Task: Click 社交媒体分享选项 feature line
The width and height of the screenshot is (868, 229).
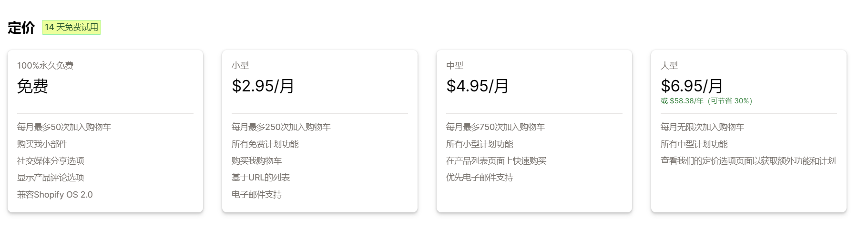Action: 51,161
